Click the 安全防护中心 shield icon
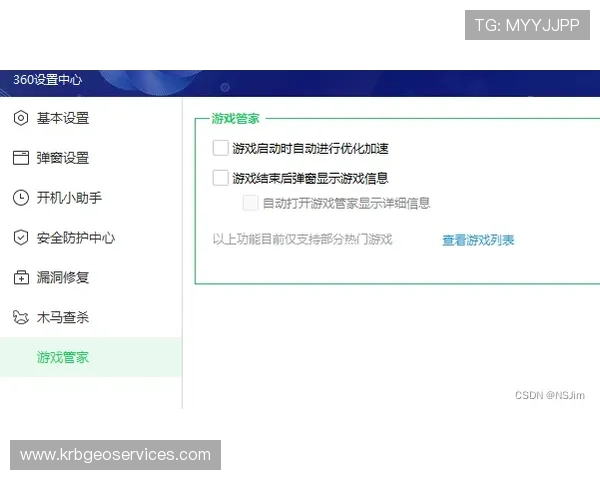The width and height of the screenshot is (600, 480). click(x=21, y=237)
